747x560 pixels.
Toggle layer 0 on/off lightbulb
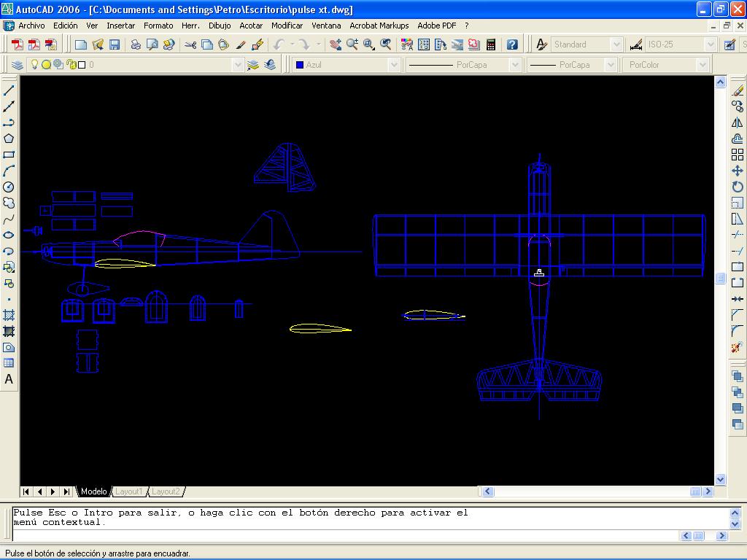click(x=34, y=64)
